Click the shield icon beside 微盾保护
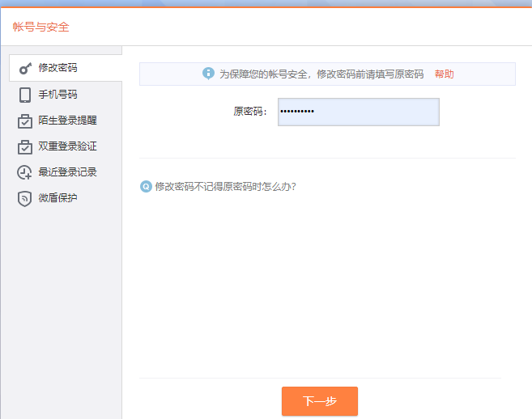The width and height of the screenshot is (532, 419). (x=24, y=199)
